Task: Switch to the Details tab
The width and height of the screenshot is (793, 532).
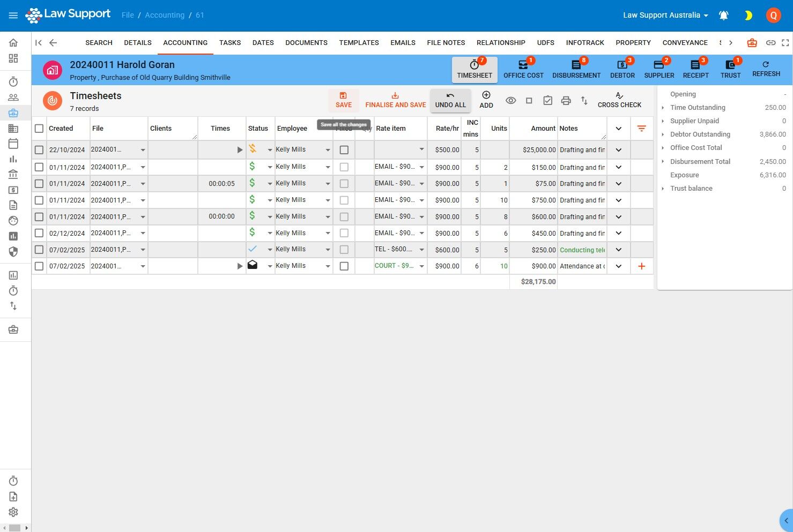Action: point(138,43)
